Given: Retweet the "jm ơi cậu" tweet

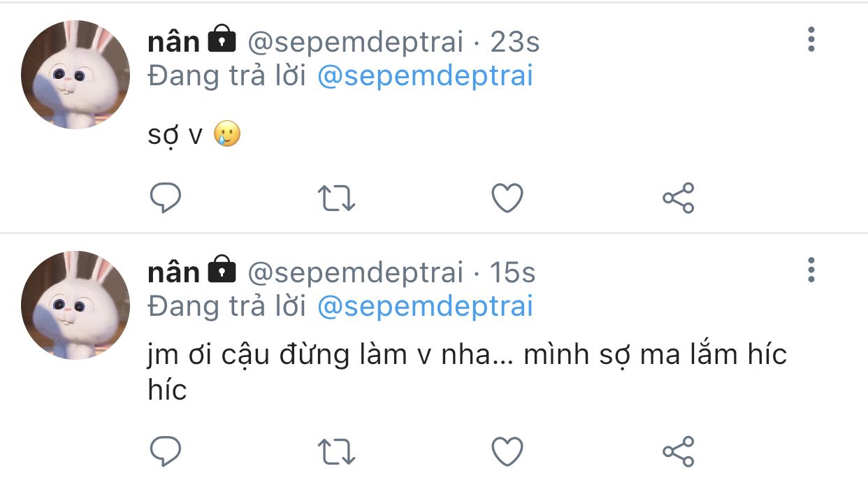Looking at the screenshot, I should click(337, 451).
